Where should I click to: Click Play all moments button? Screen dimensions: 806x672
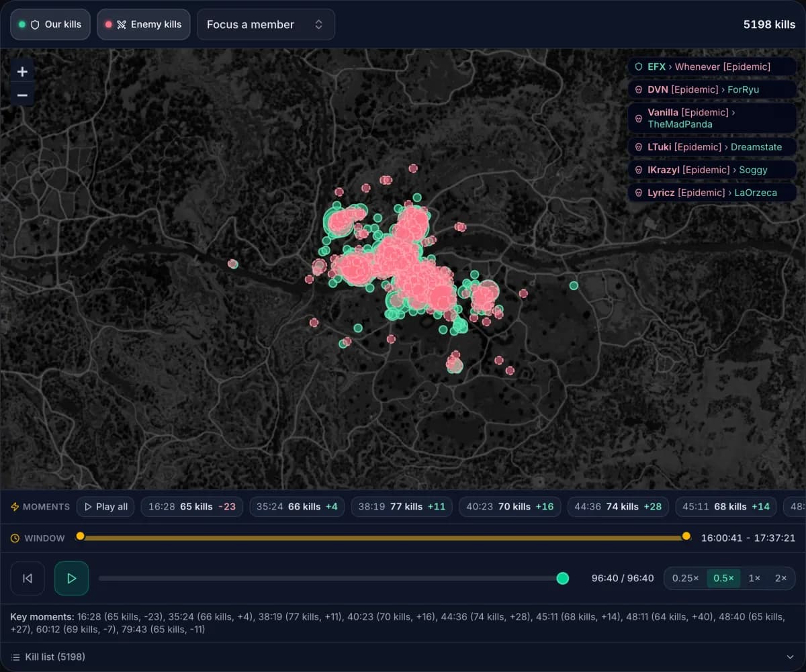pyautogui.click(x=105, y=507)
